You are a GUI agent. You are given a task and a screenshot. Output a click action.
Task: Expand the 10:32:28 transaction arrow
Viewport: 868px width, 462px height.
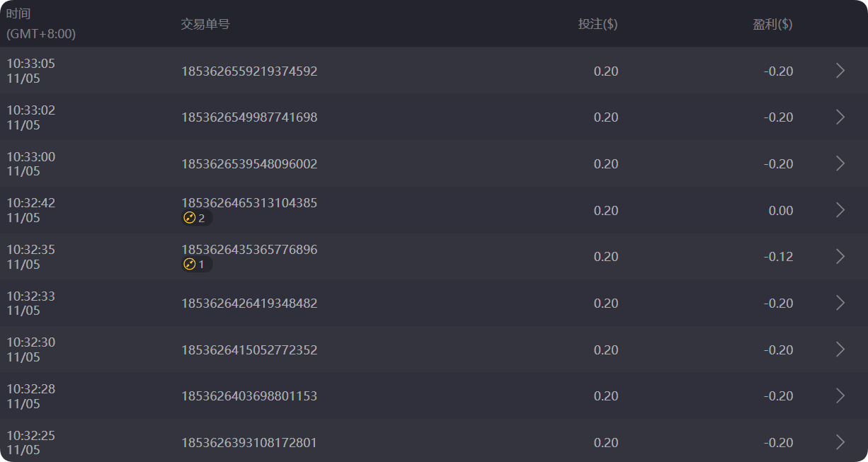840,396
